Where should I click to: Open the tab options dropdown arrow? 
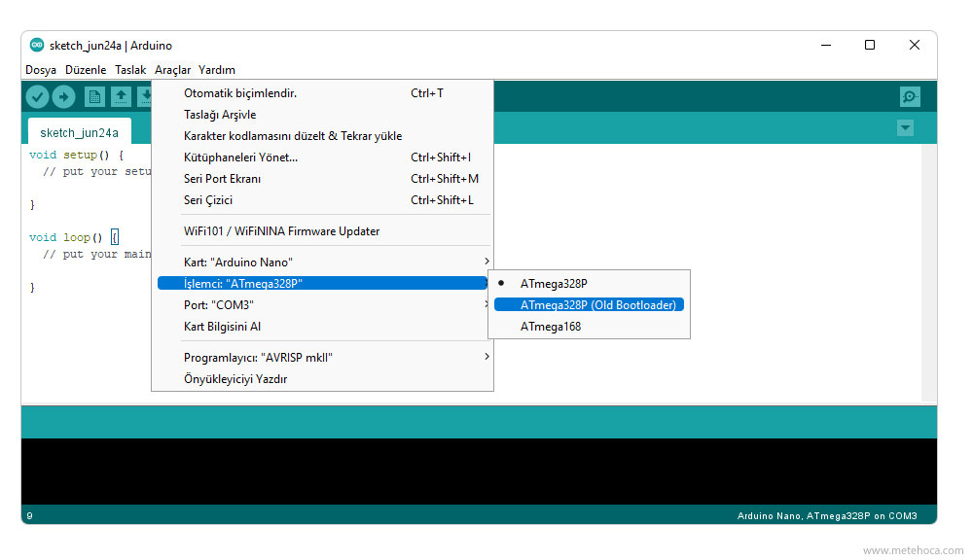coord(905,127)
